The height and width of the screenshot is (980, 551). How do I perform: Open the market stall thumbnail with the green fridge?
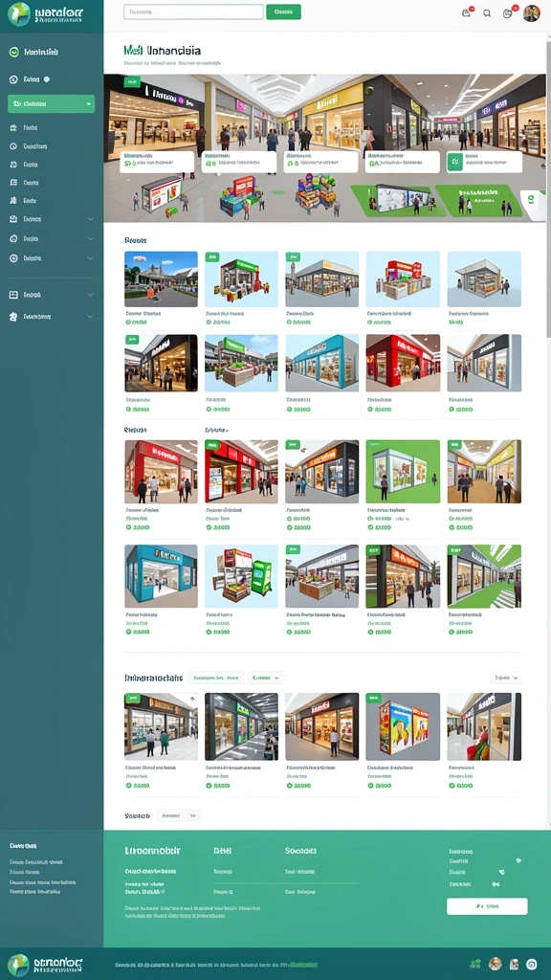click(242, 576)
